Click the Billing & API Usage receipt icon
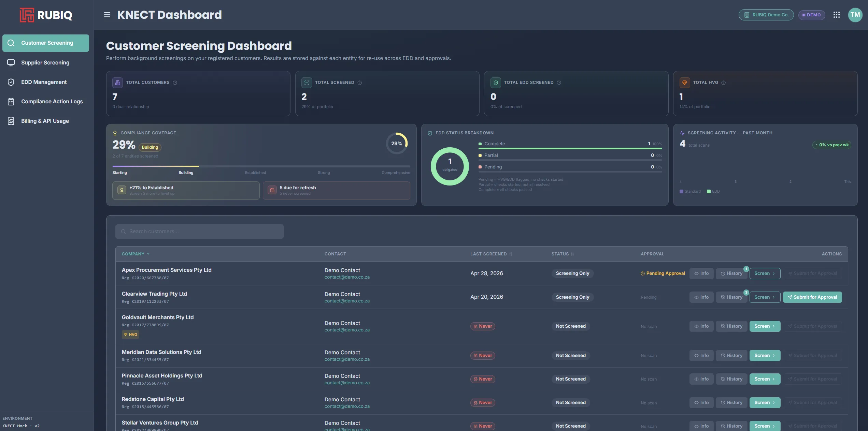Image resolution: width=868 pixels, height=431 pixels. pyautogui.click(x=11, y=121)
